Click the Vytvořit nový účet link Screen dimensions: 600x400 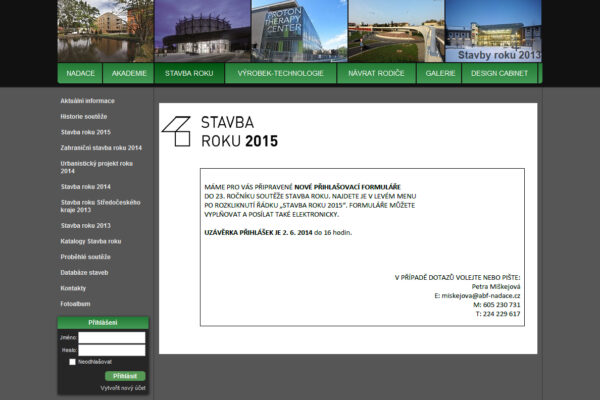pos(123,387)
